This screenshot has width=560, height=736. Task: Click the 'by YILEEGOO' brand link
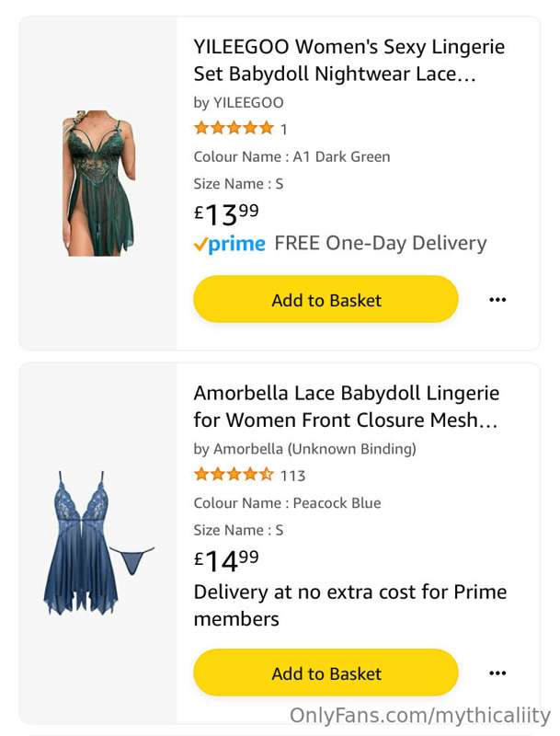coord(238,102)
